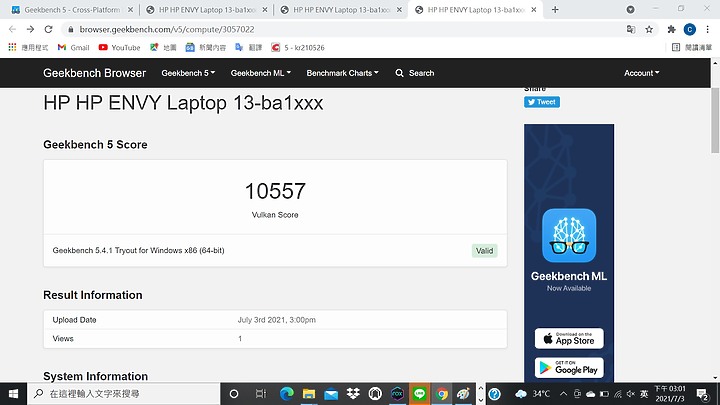The height and width of the screenshot is (405, 720).
Task: Click the translate page icon in address bar
Action: (x=631, y=29)
